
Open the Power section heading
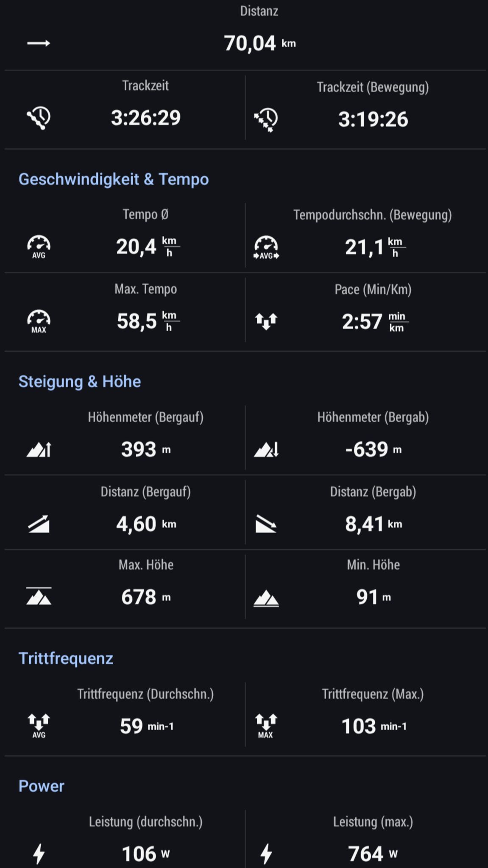tap(42, 786)
